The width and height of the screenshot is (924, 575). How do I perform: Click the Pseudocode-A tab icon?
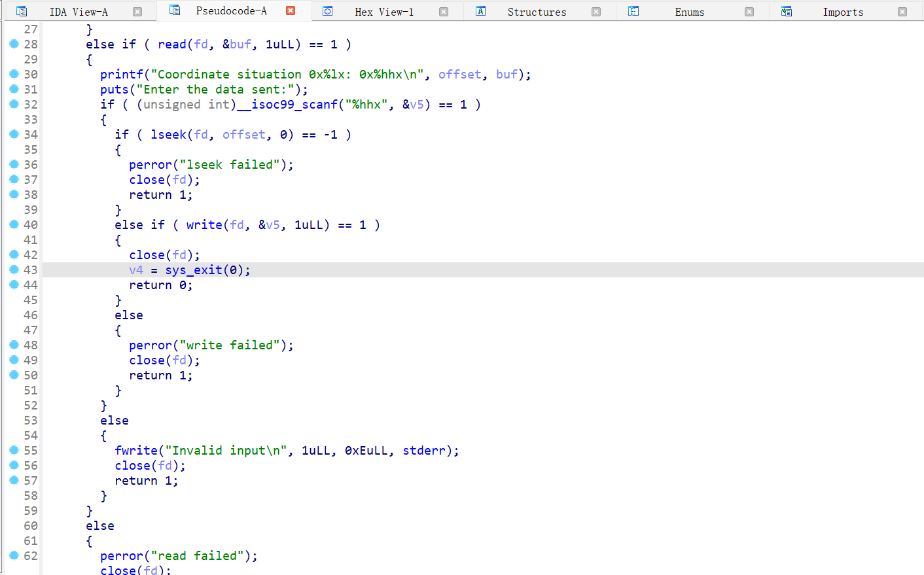175,10
